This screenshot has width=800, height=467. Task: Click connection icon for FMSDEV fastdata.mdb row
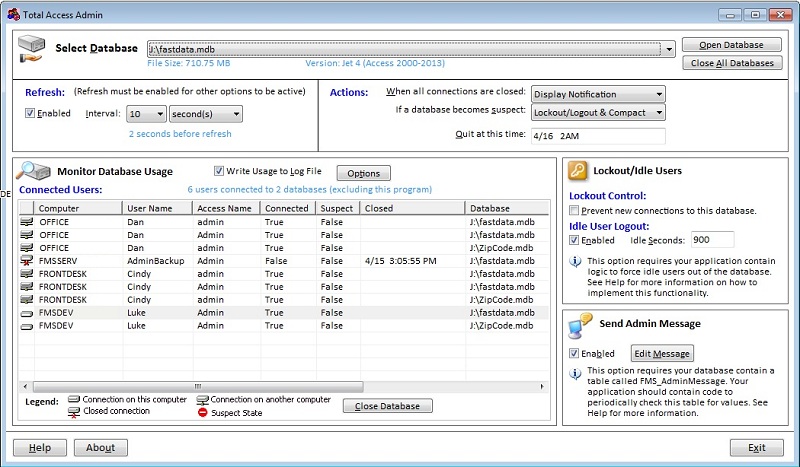click(x=27, y=313)
